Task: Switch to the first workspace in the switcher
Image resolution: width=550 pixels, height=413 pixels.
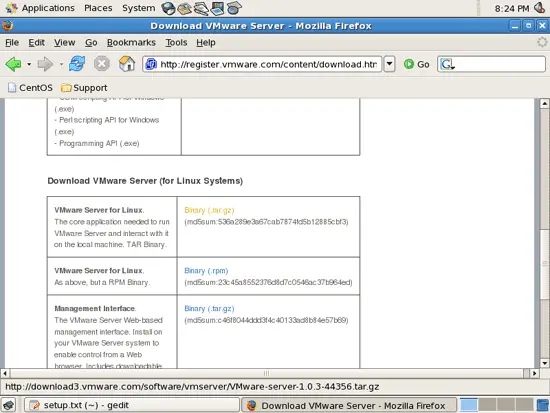Action: pos(469,405)
